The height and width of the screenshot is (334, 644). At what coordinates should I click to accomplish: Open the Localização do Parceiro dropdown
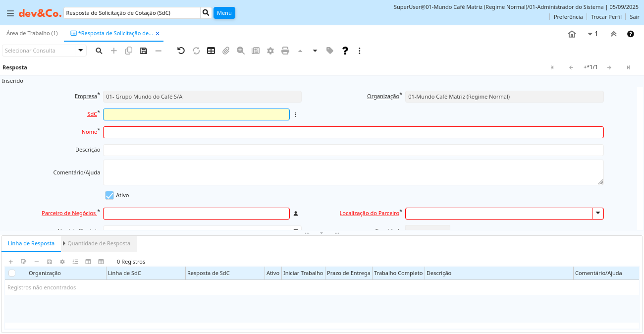click(598, 214)
